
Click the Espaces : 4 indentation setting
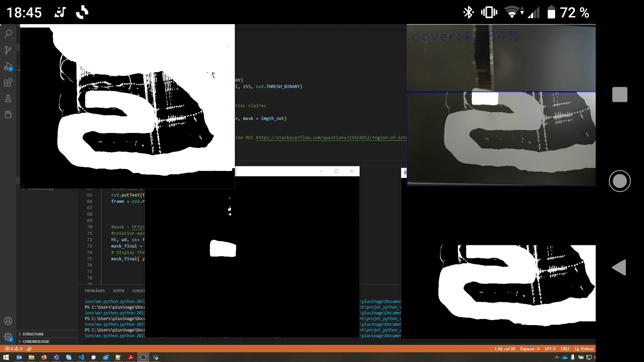[x=530, y=349]
